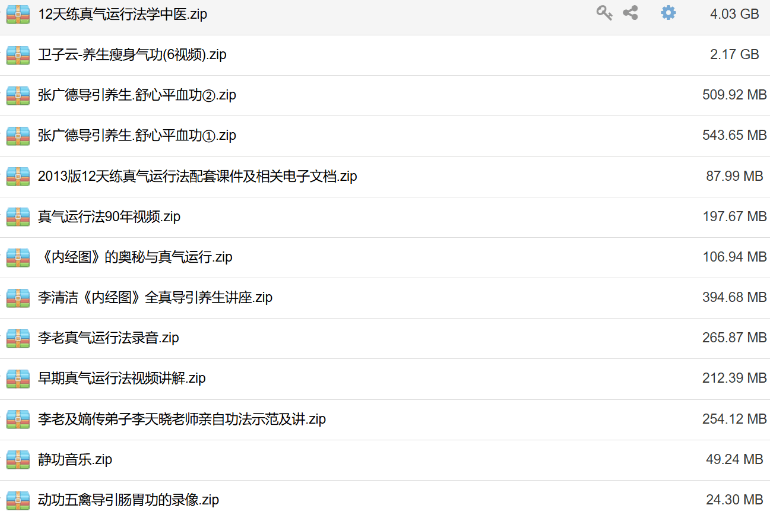Click the archive icon beside 2013版12天练真气运行法配套课件 file
770x513 pixels.
18,176
